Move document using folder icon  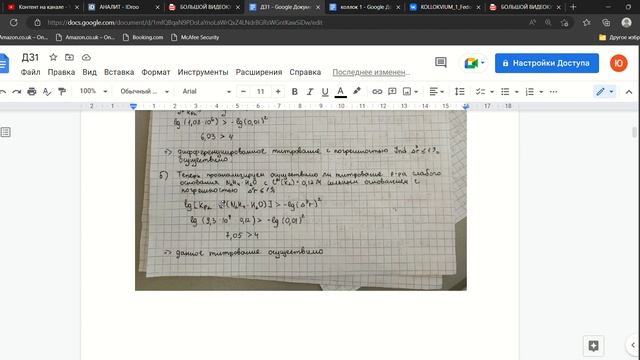click(x=69, y=57)
